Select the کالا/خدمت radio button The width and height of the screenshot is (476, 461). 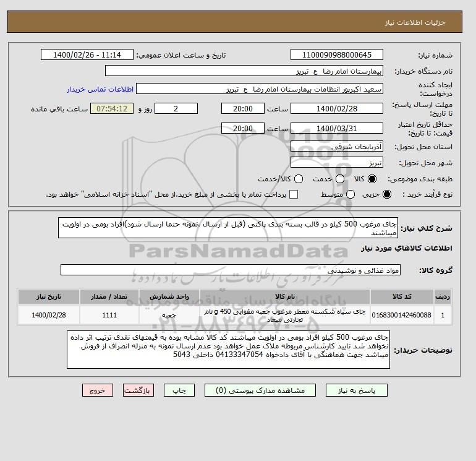[x=299, y=179]
